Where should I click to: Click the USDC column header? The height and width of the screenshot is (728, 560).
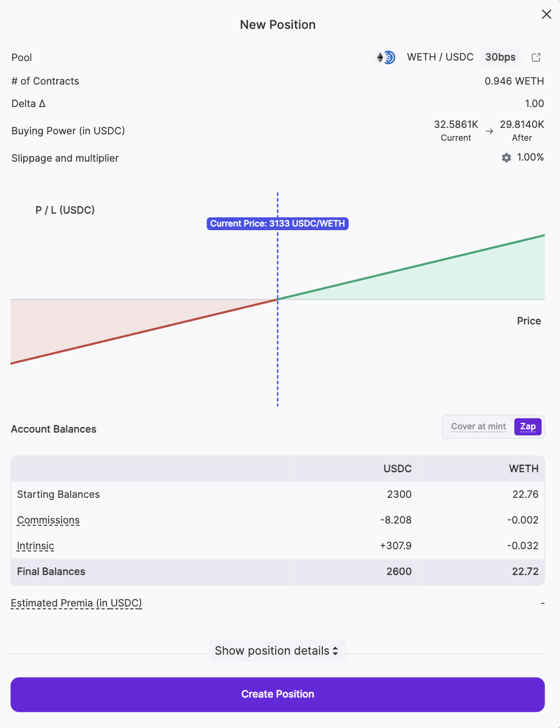[x=397, y=469]
